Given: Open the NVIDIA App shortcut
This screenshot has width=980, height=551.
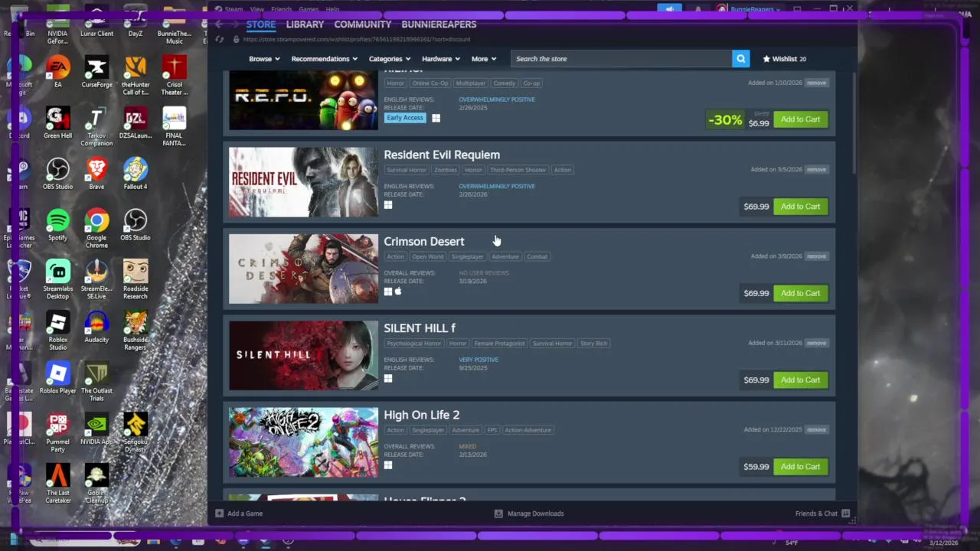Looking at the screenshot, I should click(x=96, y=429).
